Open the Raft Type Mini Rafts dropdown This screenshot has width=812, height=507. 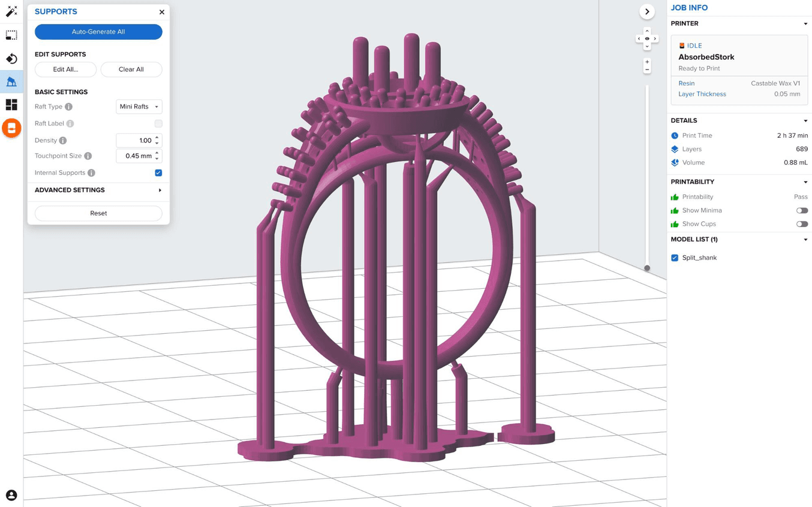139,107
